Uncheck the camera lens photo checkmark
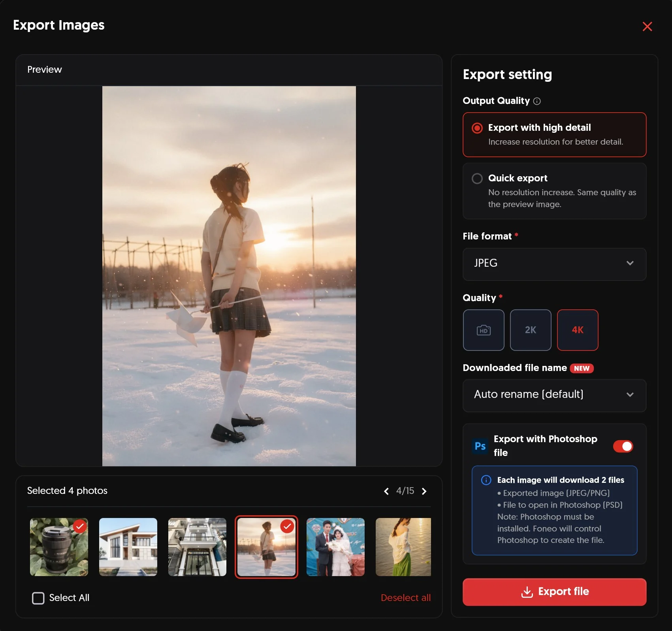672x631 pixels. (80, 526)
